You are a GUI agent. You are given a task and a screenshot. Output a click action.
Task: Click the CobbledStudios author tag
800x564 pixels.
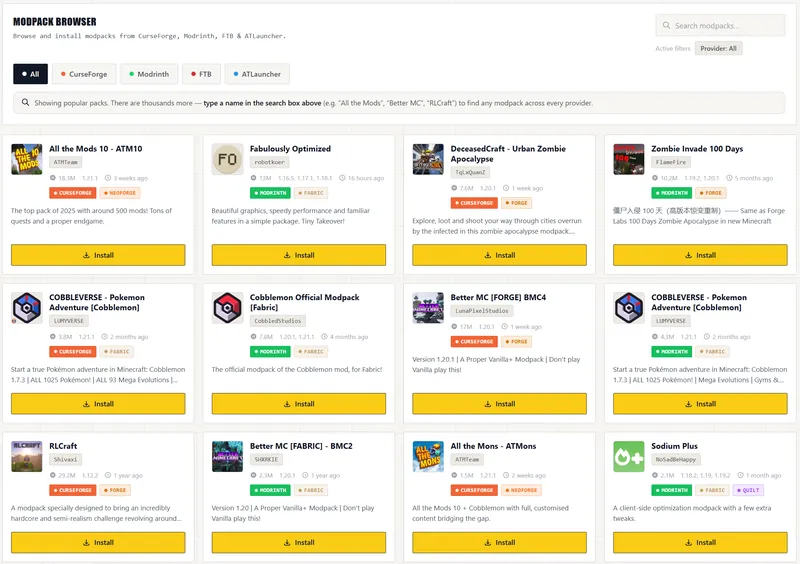pyautogui.click(x=278, y=321)
